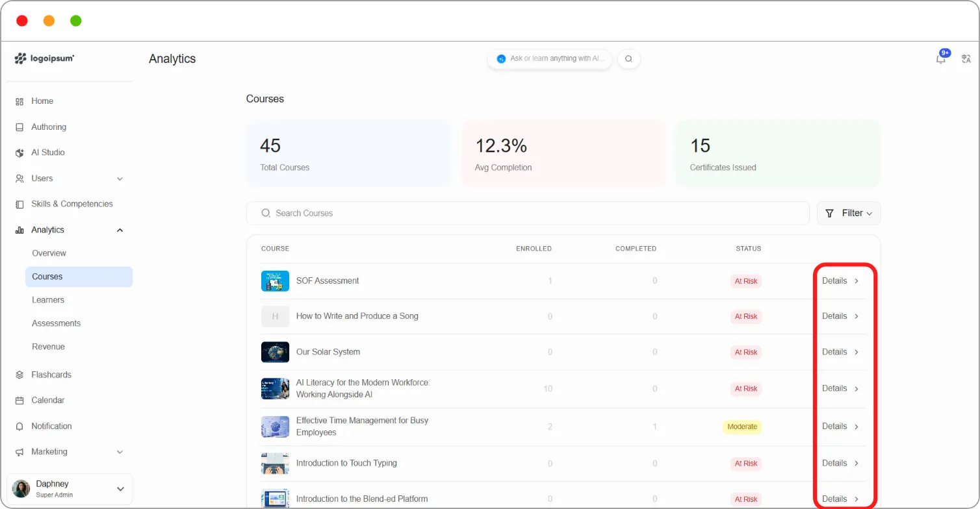Click the AI sparkle icon in the Ask box

tap(501, 58)
